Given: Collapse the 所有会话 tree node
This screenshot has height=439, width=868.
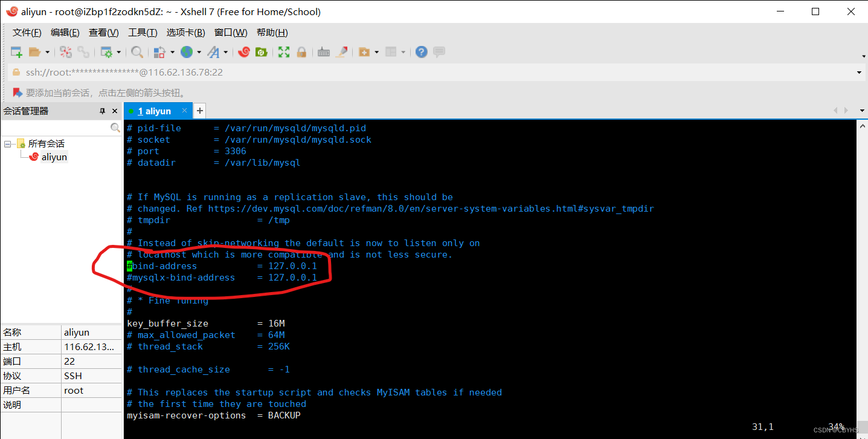Looking at the screenshot, I should [x=6, y=143].
